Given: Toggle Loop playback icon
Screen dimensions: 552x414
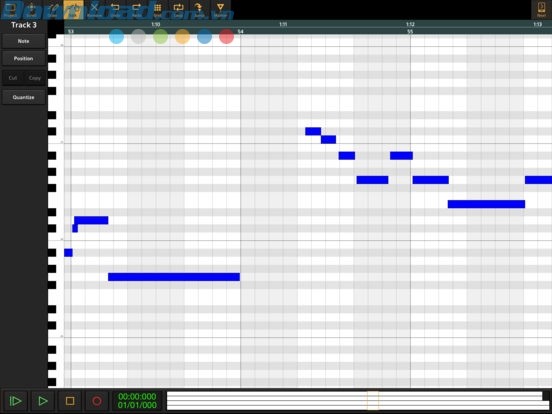Looking at the screenshot, I should pos(178,10).
